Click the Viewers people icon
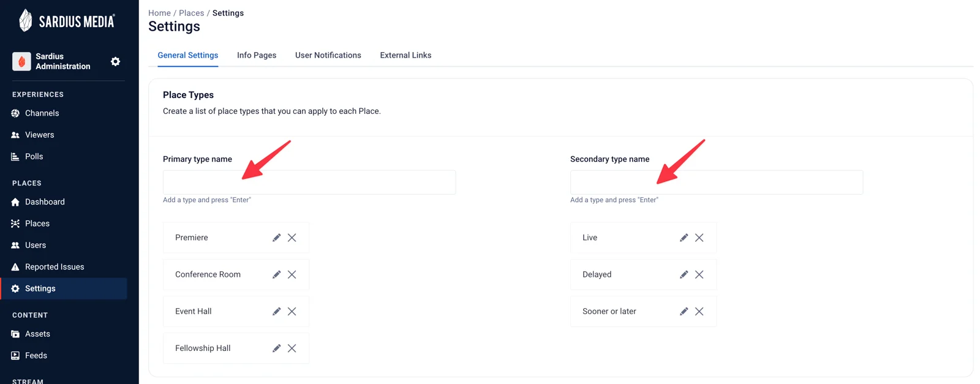 coord(15,135)
